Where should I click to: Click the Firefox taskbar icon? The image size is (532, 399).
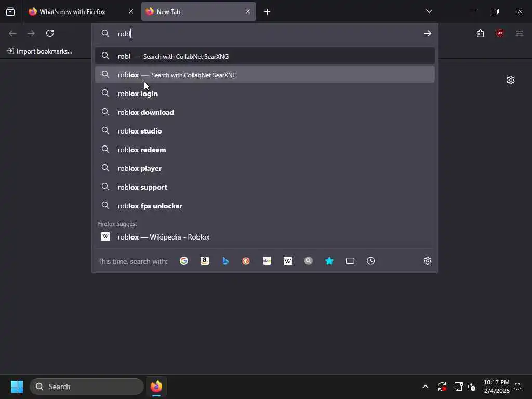click(156, 387)
